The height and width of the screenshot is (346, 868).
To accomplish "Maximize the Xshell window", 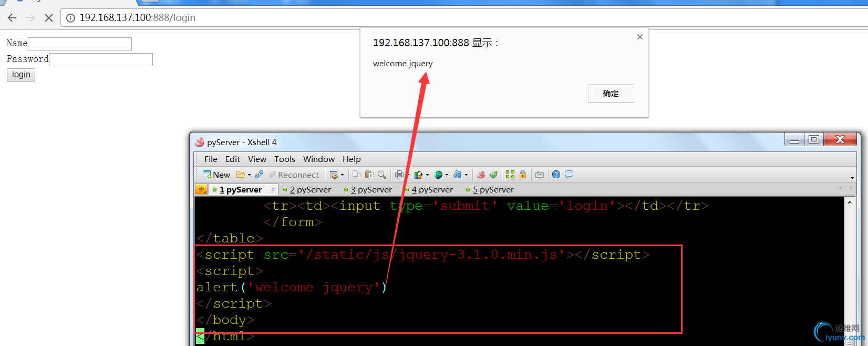I will tap(814, 140).
